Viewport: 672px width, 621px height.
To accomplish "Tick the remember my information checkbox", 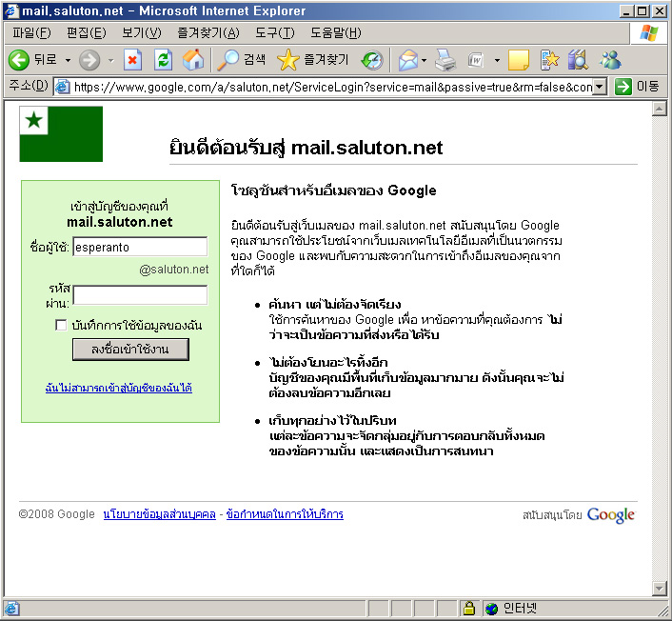I will tap(61, 325).
